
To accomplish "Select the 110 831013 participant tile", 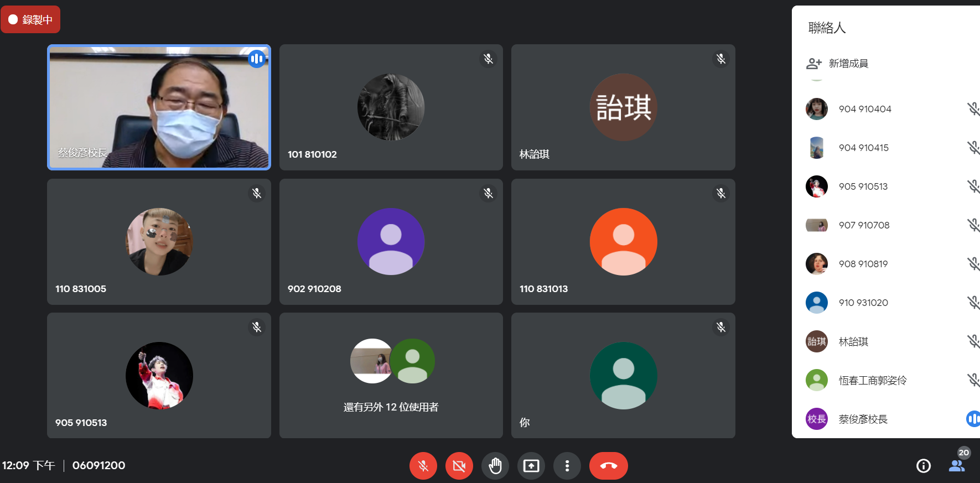I will 623,242.
